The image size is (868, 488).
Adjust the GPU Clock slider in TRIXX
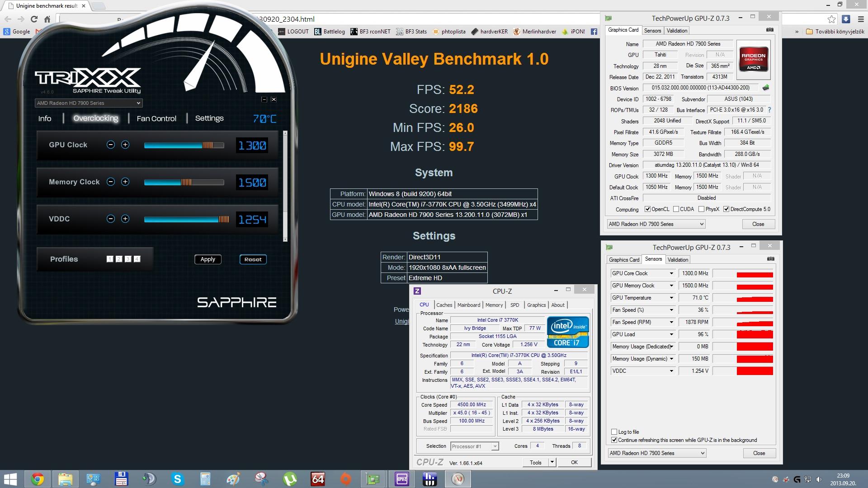(x=184, y=145)
